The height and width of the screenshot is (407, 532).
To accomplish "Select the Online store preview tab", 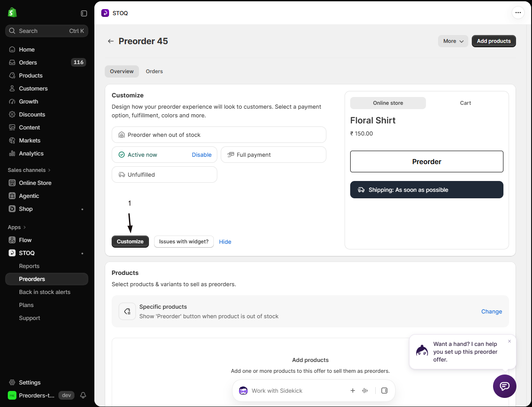I will [388, 103].
